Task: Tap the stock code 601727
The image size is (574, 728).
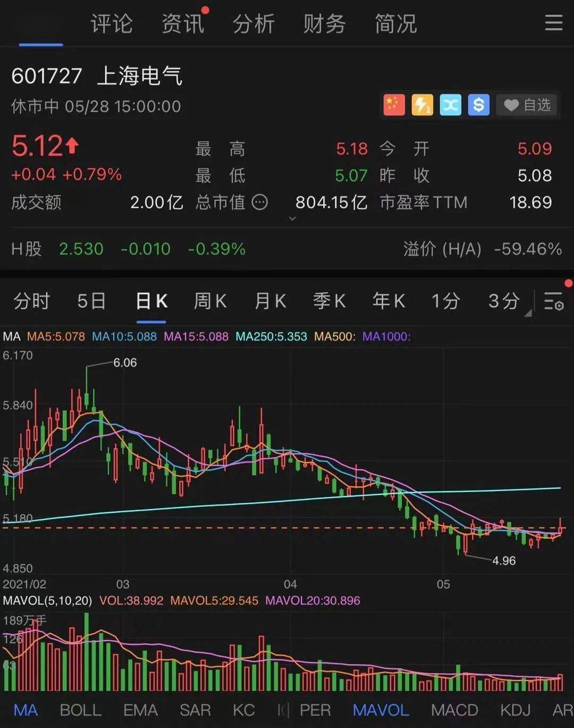Action: [47, 76]
